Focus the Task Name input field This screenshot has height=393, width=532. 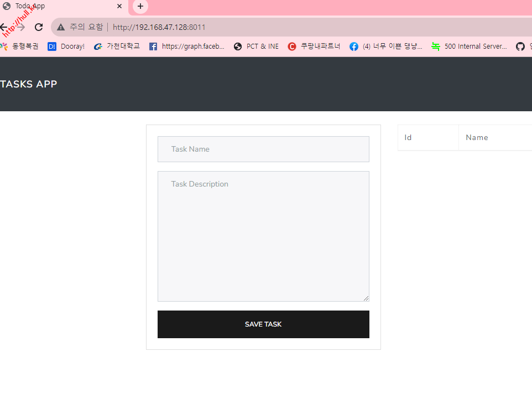pyautogui.click(x=263, y=149)
